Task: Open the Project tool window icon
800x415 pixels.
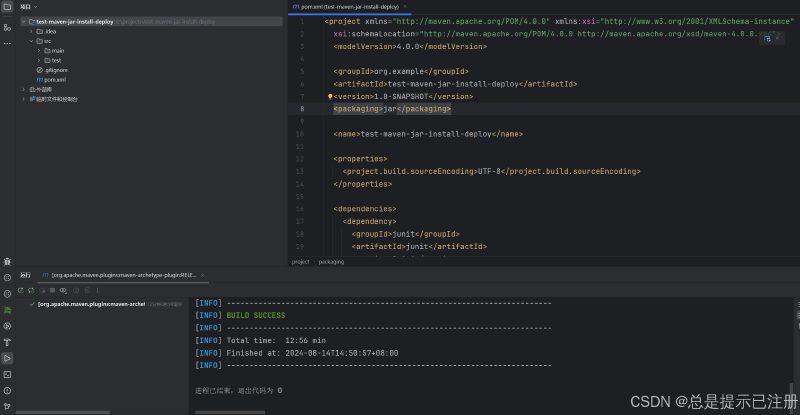Action: click(x=7, y=7)
